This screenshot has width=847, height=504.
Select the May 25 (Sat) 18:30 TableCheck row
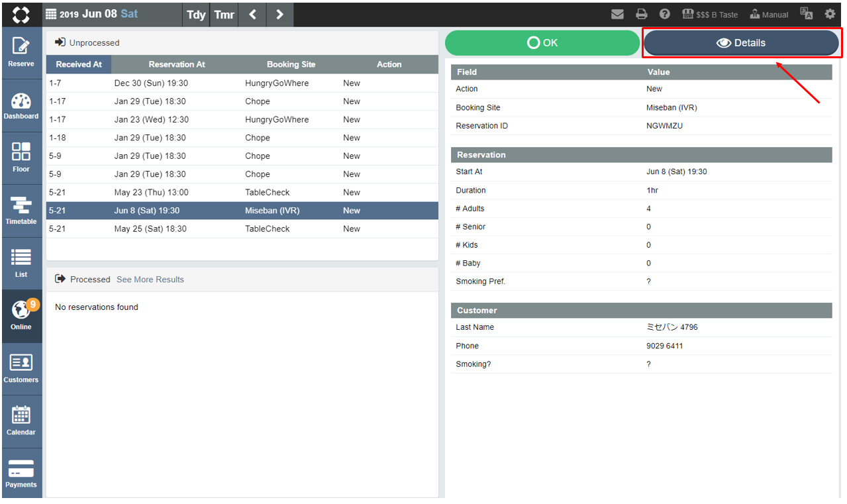(x=242, y=229)
